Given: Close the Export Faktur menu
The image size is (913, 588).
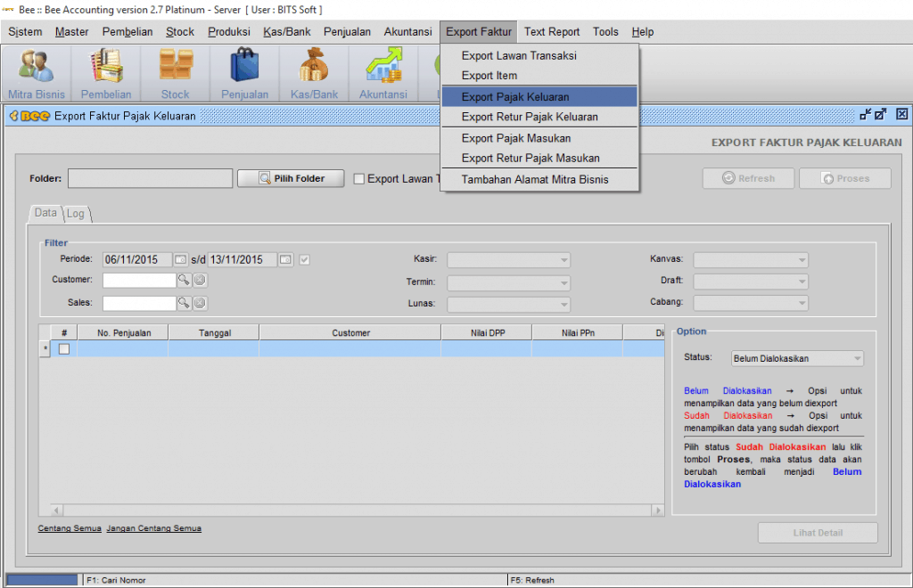Looking at the screenshot, I should point(479,32).
